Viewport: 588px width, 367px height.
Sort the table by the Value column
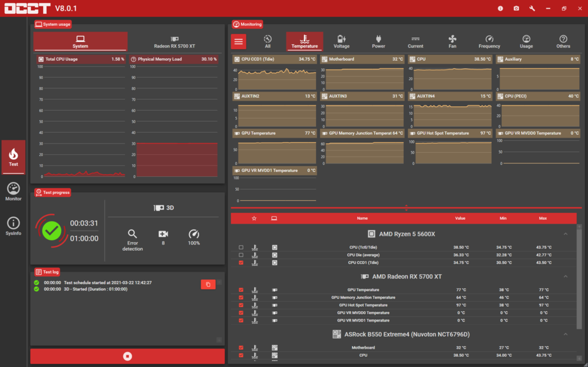coord(460,219)
